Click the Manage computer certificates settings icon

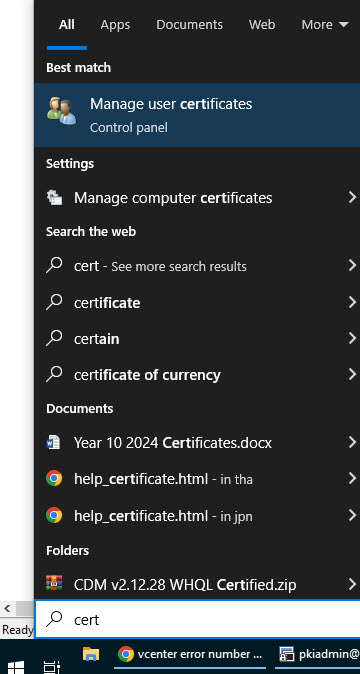coord(55,198)
